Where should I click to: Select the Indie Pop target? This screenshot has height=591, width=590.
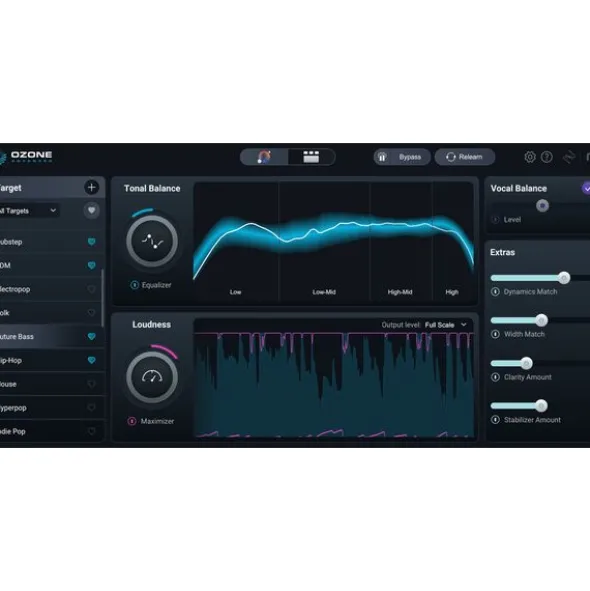51,431
